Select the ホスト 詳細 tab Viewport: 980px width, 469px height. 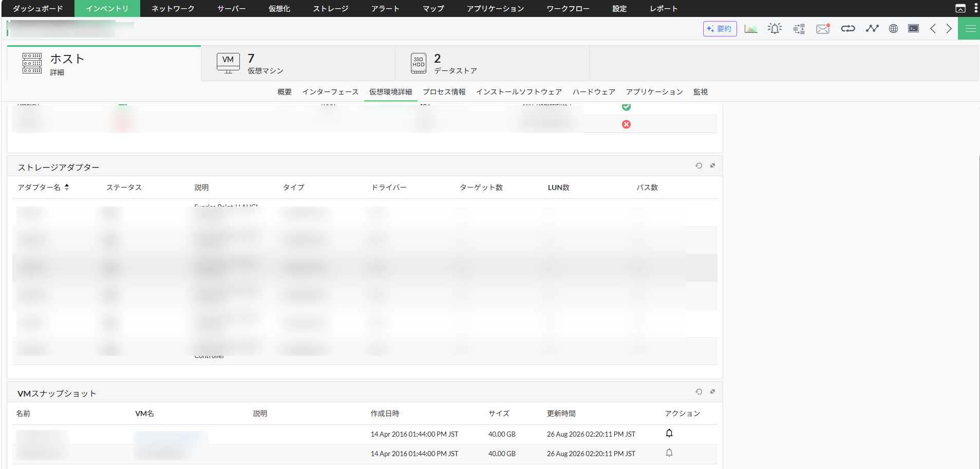coord(104,64)
